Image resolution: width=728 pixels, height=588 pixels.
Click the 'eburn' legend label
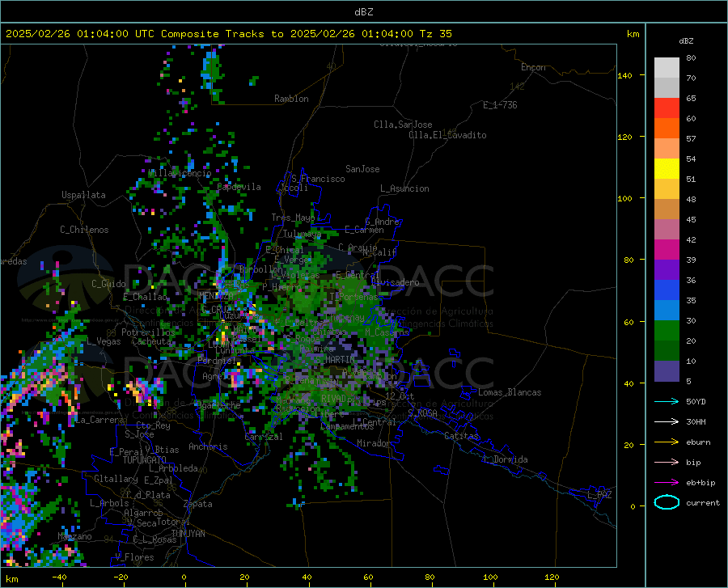[x=698, y=442]
